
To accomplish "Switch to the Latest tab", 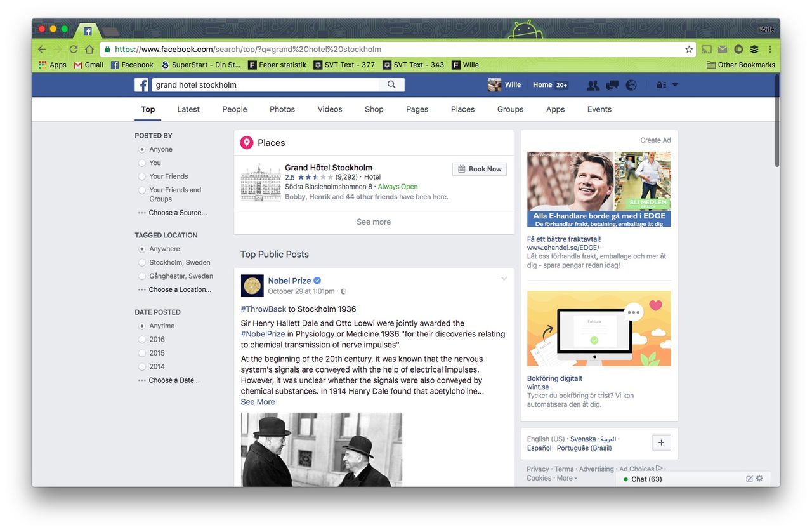I will [188, 109].
